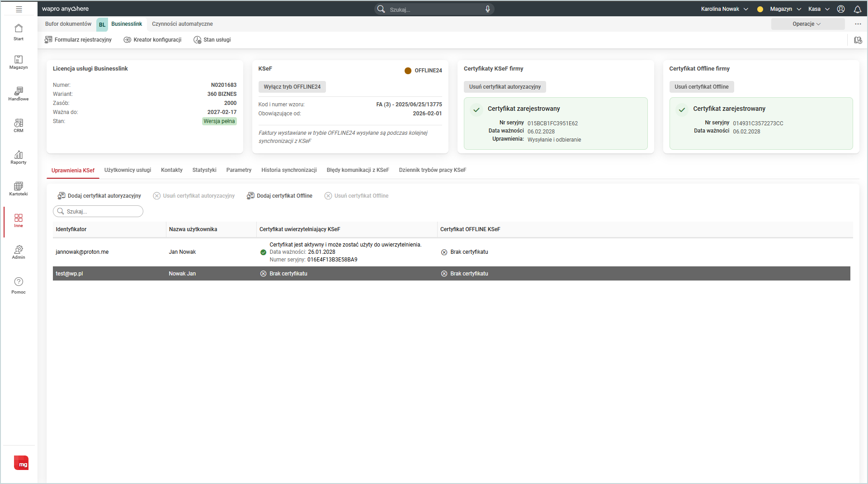Open Magazyn module in sidebar
868x484 pixels.
pyautogui.click(x=19, y=62)
